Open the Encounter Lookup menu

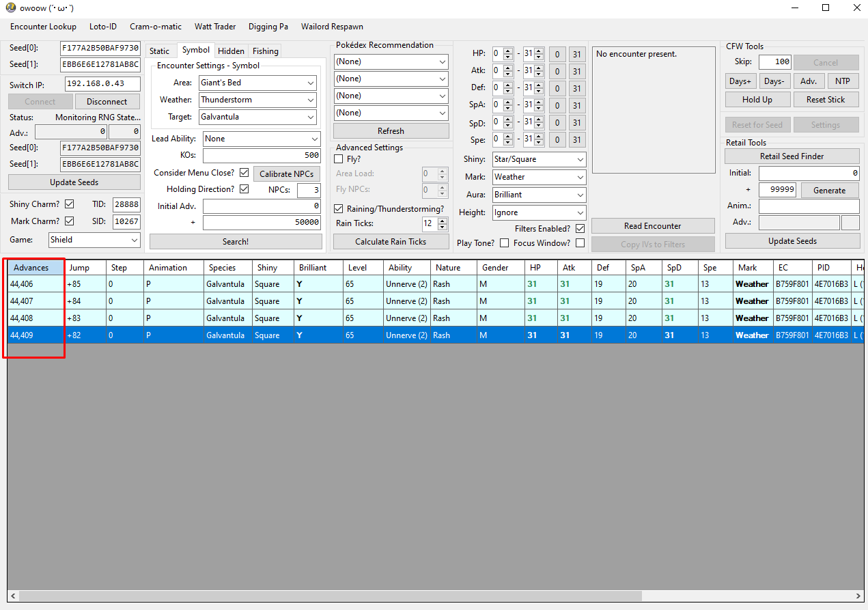point(43,27)
